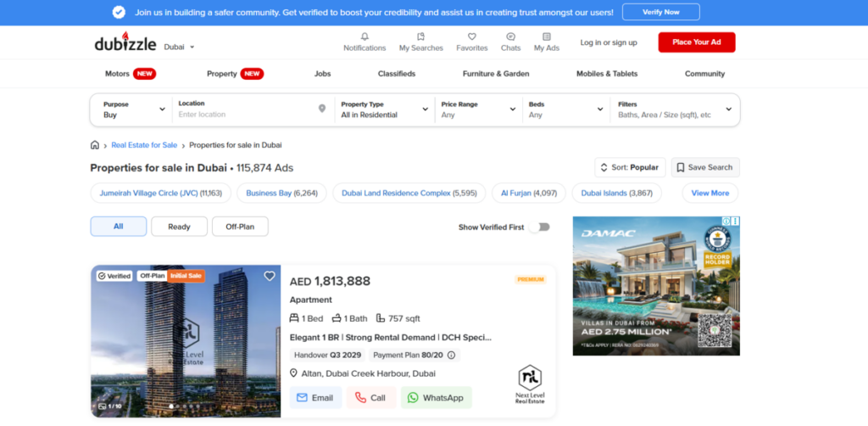
Task: Click the photo count 1/10 indicator
Action: coord(109,406)
